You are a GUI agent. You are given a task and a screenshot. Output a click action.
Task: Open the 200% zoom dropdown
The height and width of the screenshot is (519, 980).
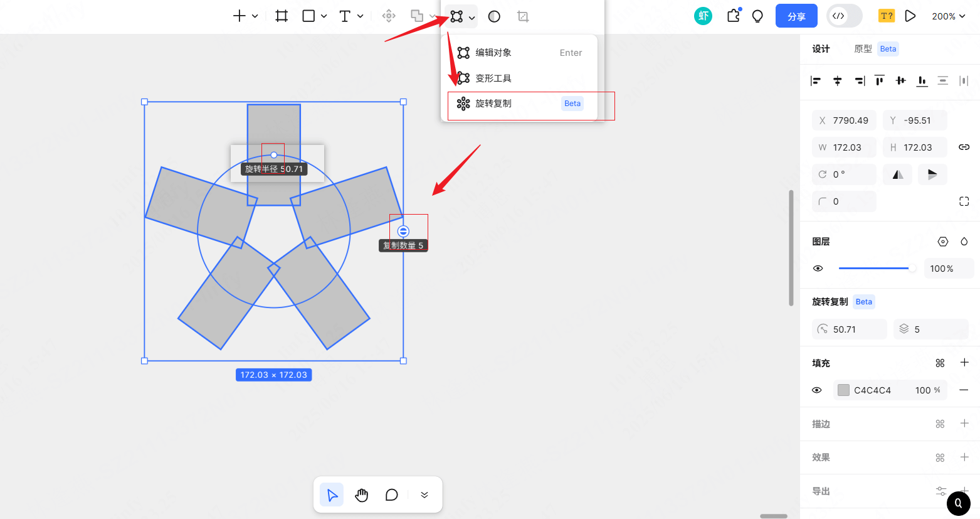pyautogui.click(x=948, y=16)
